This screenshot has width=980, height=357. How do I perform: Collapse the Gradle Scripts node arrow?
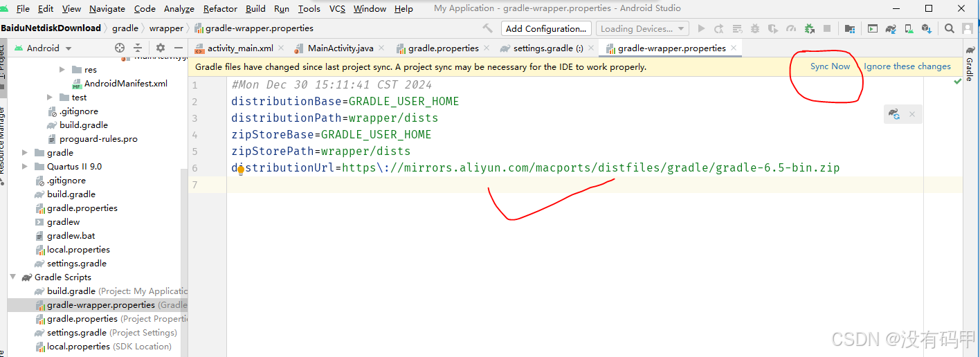pyautogui.click(x=12, y=277)
